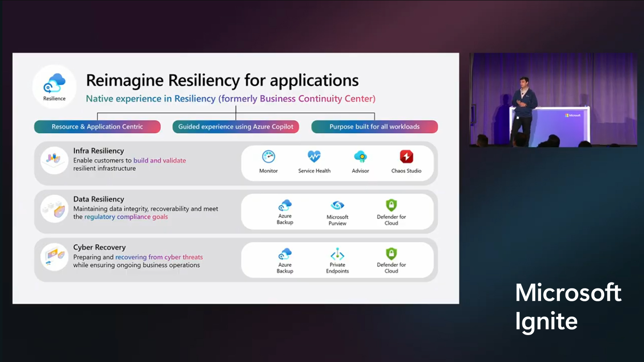Click the Microsoft Ignite logo text
This screenshot has width=644, height=362.
click(x=568, y=306)
